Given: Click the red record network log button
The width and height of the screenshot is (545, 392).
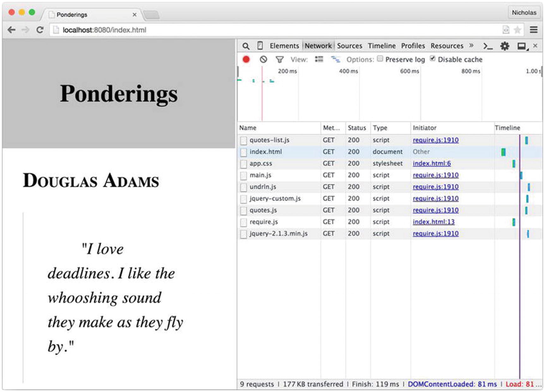Looking at the screenshot, I should 246,59.
